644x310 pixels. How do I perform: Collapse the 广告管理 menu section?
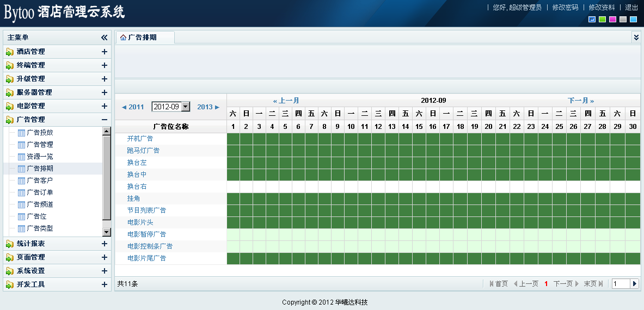click(x=104, y=120)
